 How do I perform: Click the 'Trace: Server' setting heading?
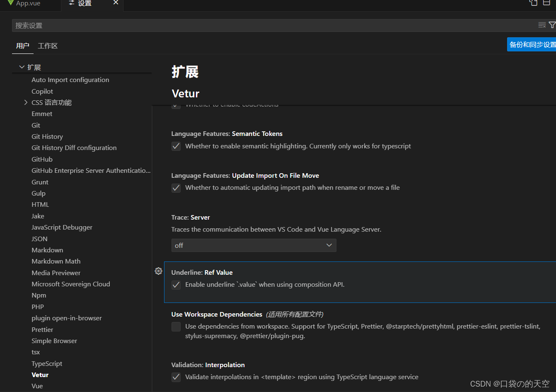coord(191,218)
